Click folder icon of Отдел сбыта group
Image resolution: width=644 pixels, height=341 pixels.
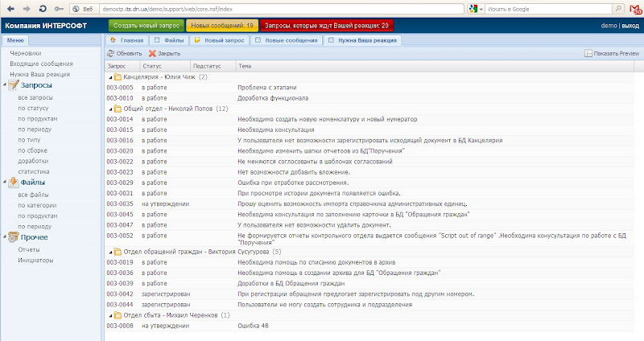click(x=118, y=315)
